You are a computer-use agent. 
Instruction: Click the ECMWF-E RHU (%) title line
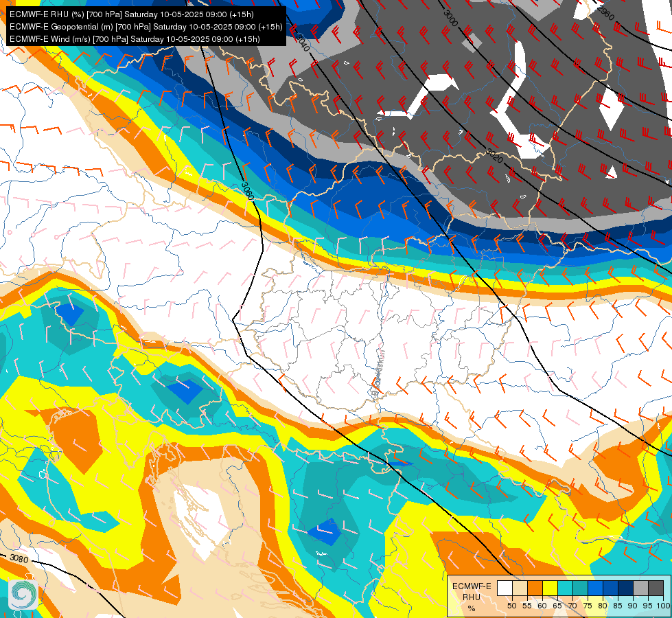click(x=132, y=14)
